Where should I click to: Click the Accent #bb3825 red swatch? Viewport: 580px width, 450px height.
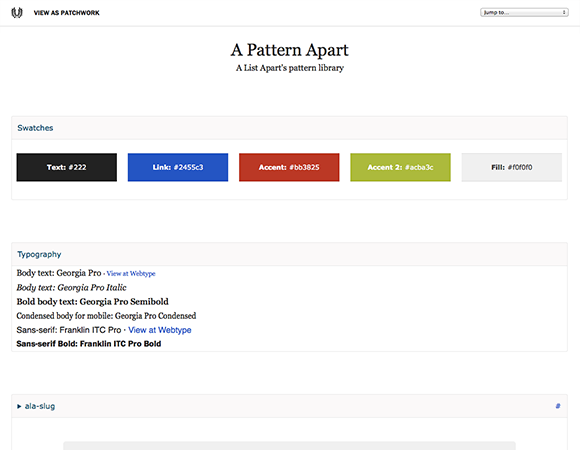tap(289, 167)
